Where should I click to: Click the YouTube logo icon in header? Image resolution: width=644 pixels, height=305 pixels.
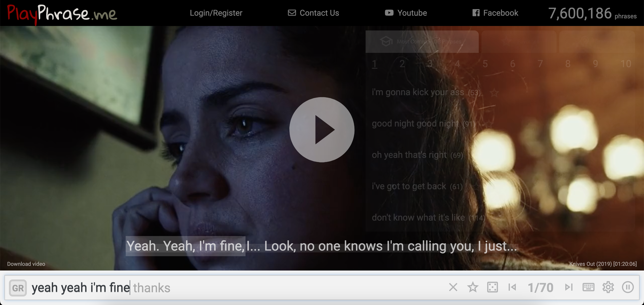click(389, 13)
